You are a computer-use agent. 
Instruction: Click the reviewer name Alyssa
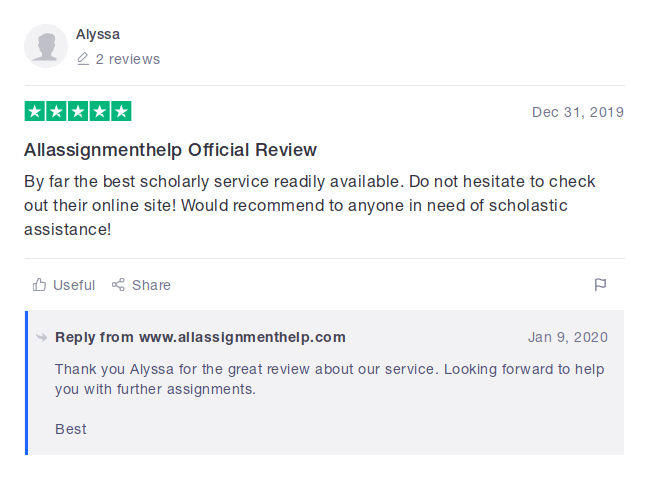[98, 35]
